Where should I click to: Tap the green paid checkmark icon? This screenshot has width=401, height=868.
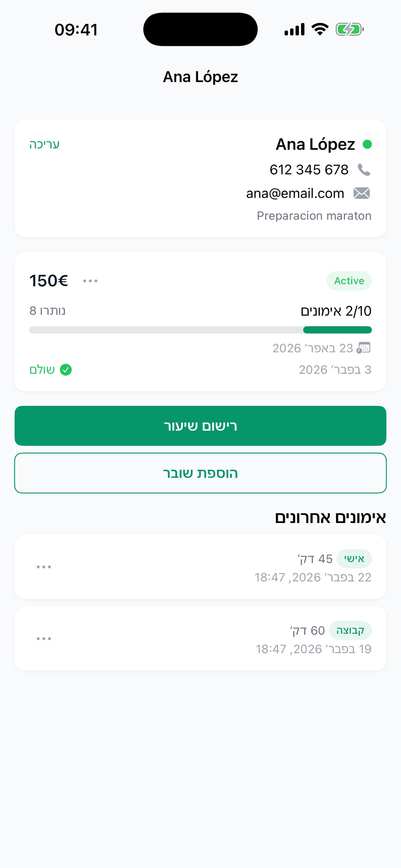click(66, 370)
